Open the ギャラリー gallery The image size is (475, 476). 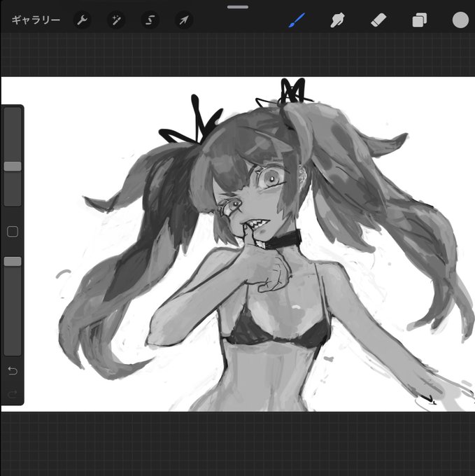tap(36, 20)
